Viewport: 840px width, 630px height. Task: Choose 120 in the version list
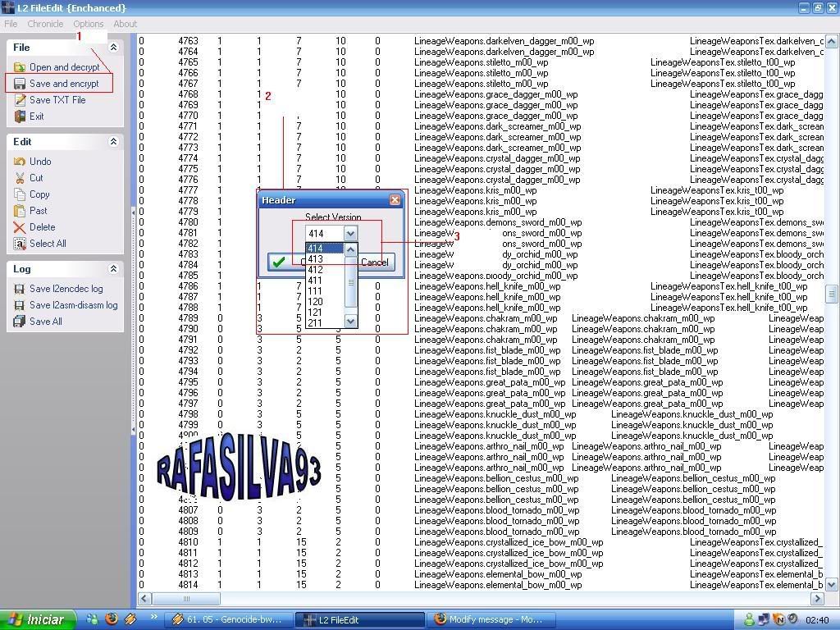(325, 302)
